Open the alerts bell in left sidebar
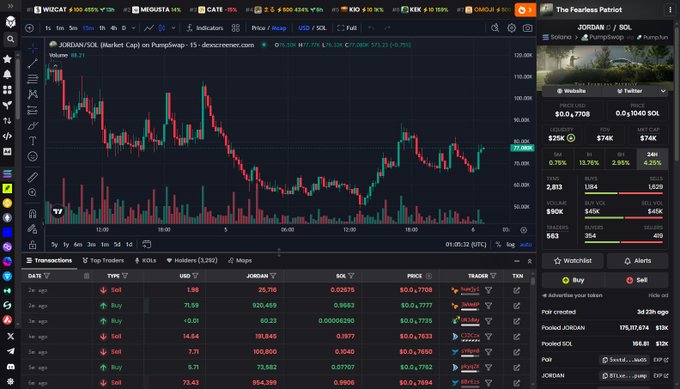 click(x=7, y=75)
